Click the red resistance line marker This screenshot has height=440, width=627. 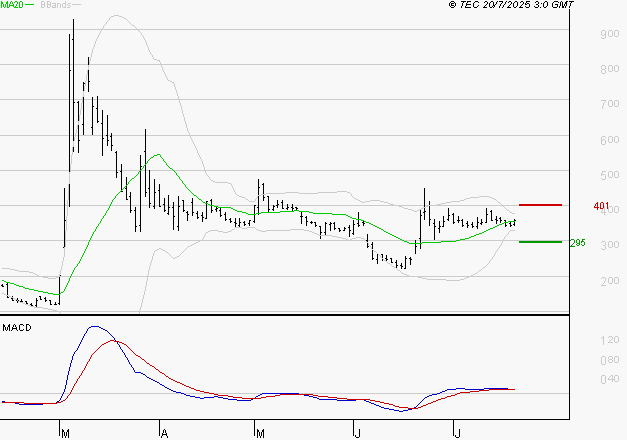coord(540,205)
